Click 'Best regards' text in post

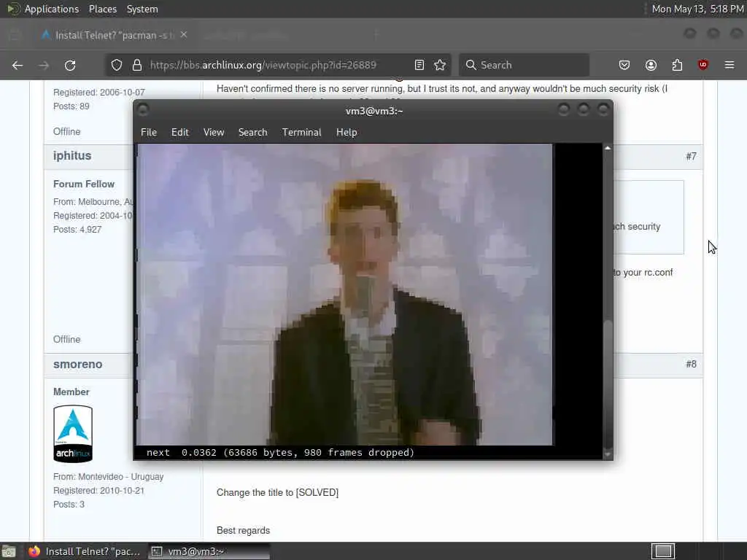coord(244,531)
